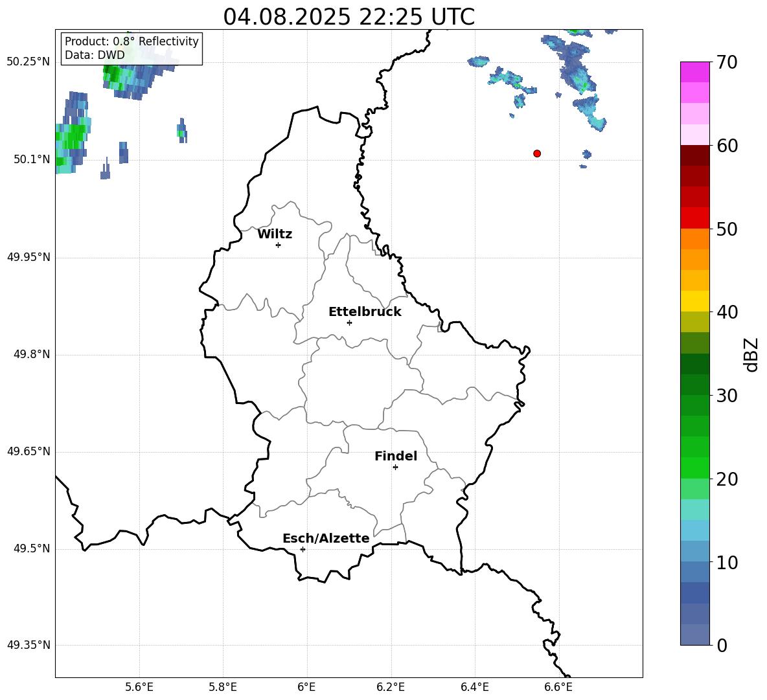This screenshot has height=700, width=767.
Task: Click the magenta top color band
Action: 695,72
